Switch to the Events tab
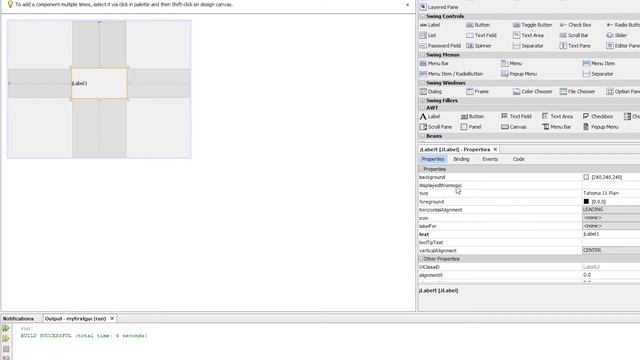640x360 pixels. (490, 159)
